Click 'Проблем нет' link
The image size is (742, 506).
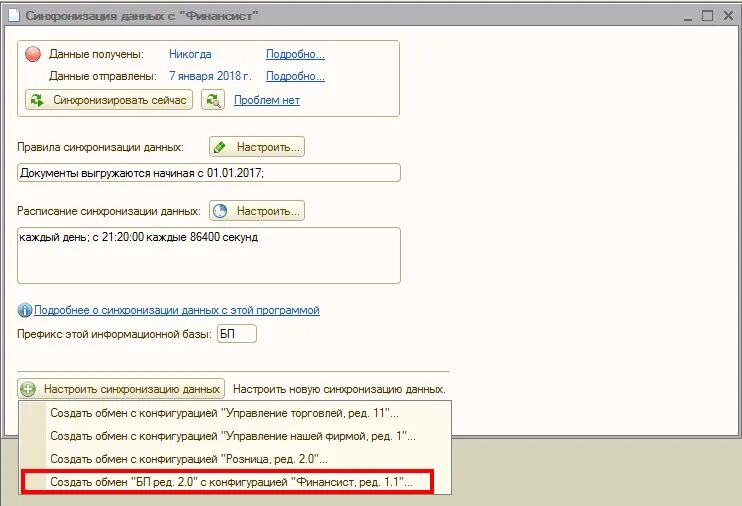tap(267, 100)
